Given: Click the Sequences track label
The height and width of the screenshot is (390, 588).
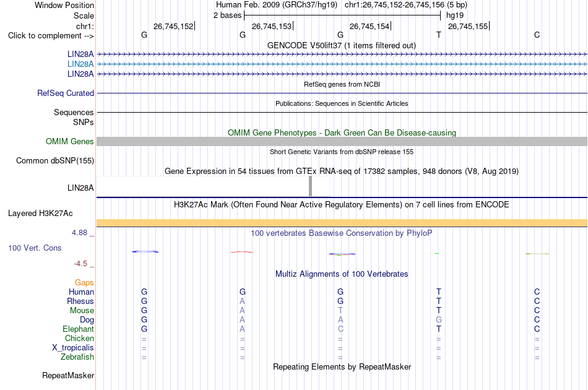Looking at the screenshot, I should coord(74,112).
